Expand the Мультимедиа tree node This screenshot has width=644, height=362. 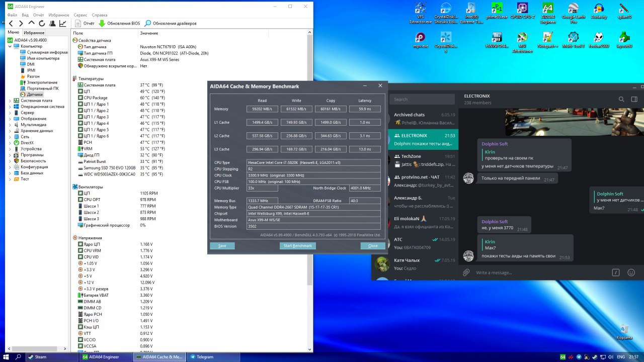[10, 125]
